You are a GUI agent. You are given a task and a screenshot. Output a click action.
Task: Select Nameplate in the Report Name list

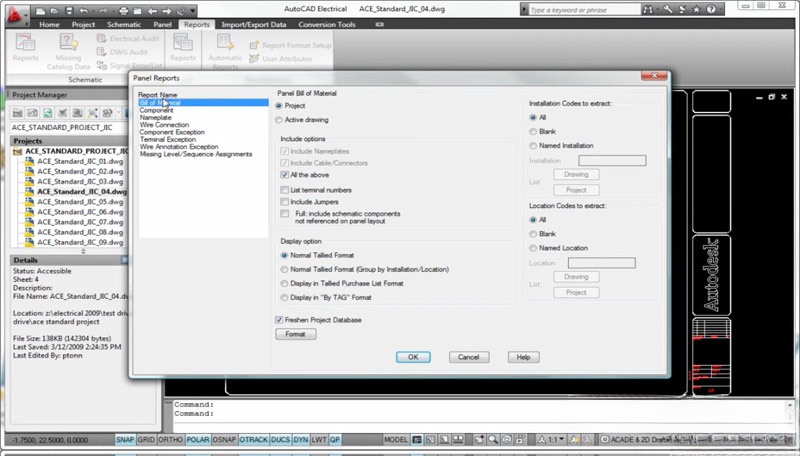(156, 117)
